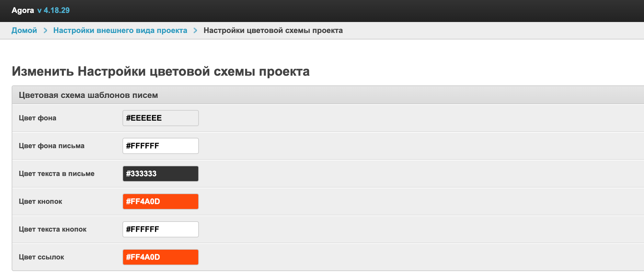
Task: Click the Цвет ссылок orange color swatch
Action: pyautogui.click(x=160, y=257)
